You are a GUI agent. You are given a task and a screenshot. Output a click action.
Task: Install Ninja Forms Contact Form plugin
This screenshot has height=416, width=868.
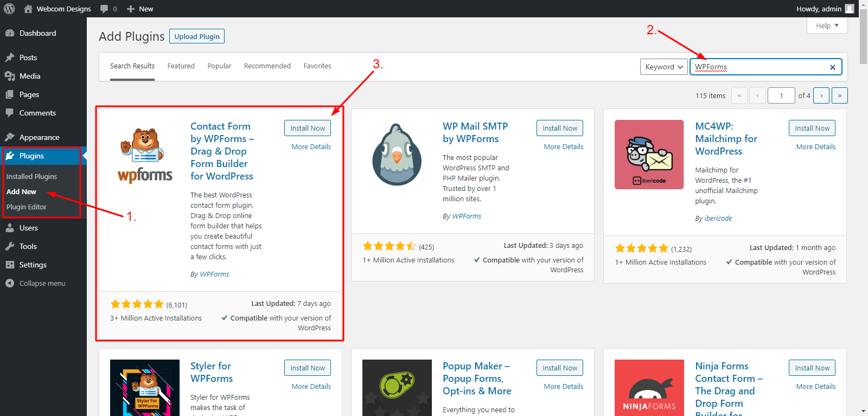[x=812, y=368]
